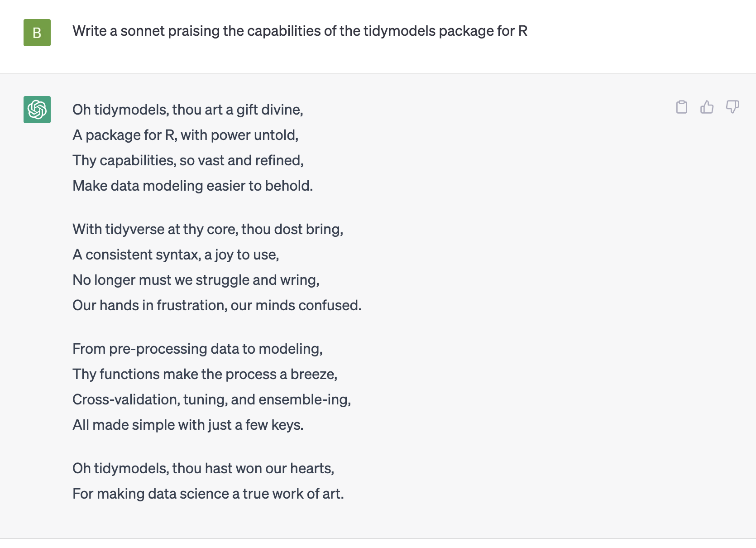
Task: Click the line "Oh tidymodels, thou hast won our hearts"
Action: click(x=203, y=468)
